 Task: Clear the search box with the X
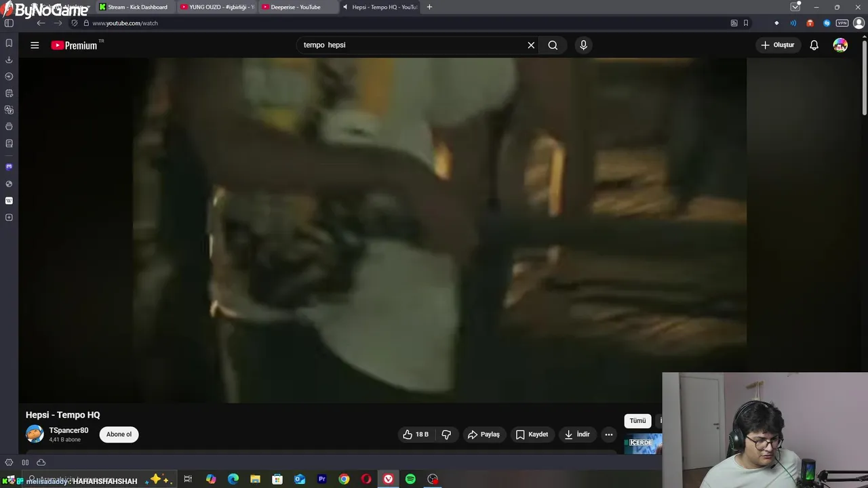[x=531, y=45]
